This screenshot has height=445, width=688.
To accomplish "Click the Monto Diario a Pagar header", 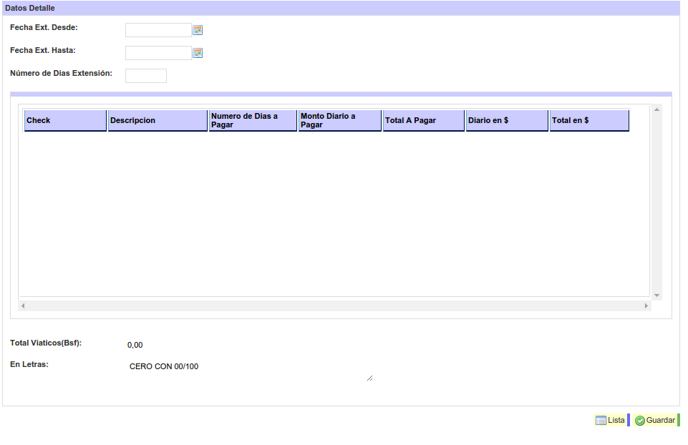I will [339, 121].
